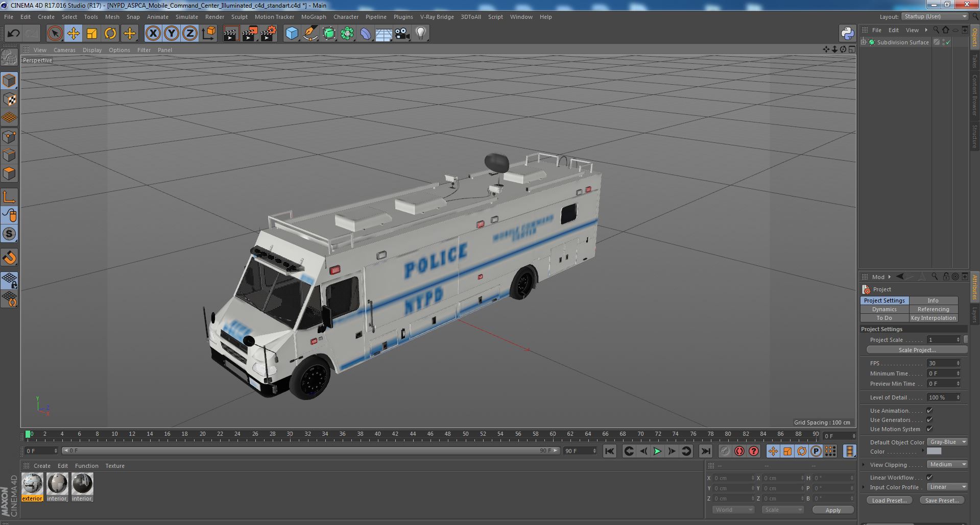Viewport: 980px width, 525px height.
Task: Activate the Rotate tool
Action: 110,34
